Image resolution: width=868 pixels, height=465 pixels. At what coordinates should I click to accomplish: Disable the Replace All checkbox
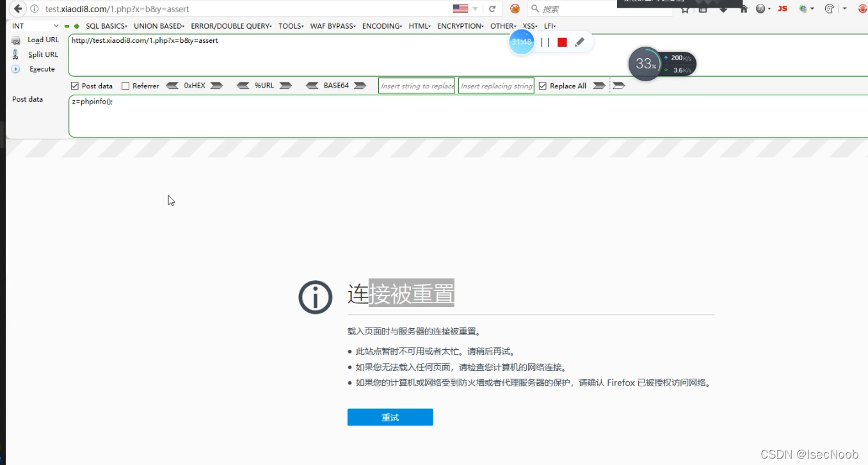[542, 85]
